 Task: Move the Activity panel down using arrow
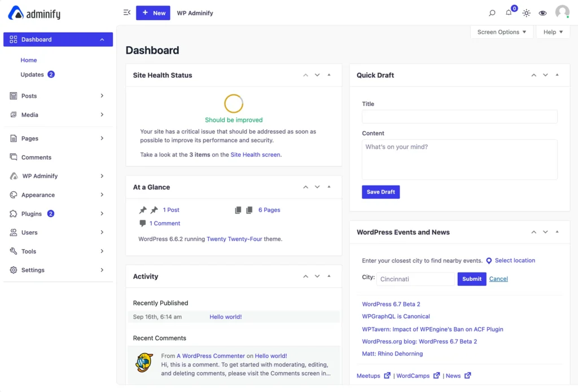[317, 276]
